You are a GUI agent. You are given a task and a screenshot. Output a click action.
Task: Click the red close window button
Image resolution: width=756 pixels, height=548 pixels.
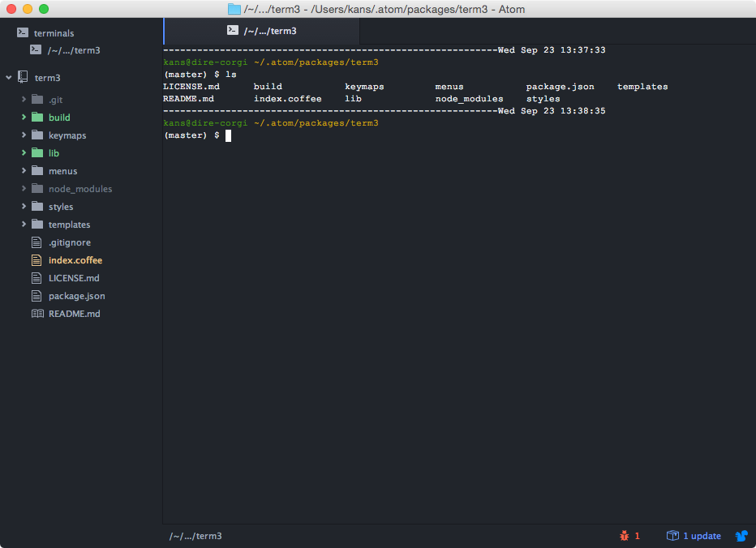(x=11, y=9)
